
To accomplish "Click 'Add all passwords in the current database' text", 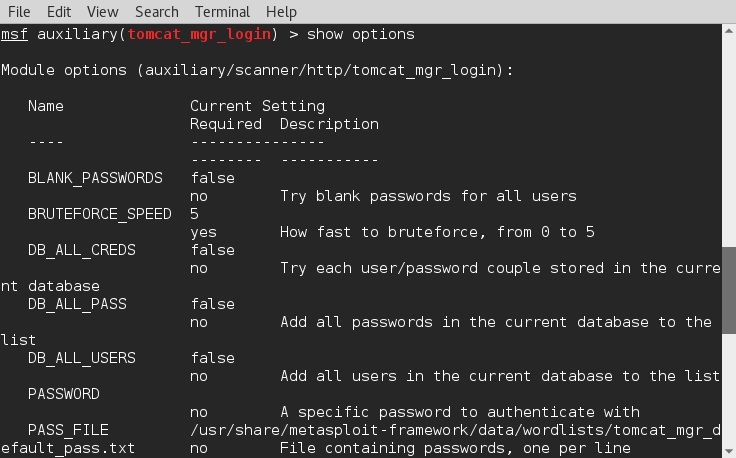I will (x=496, y=322).
